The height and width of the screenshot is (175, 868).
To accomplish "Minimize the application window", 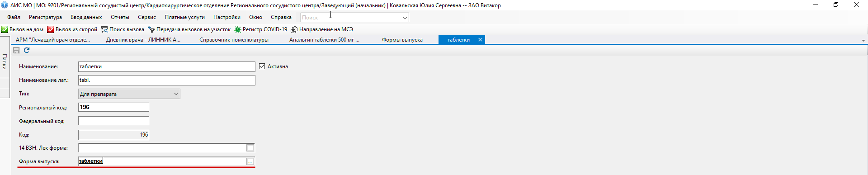I will pyautogui.click(x=816, y=5).
